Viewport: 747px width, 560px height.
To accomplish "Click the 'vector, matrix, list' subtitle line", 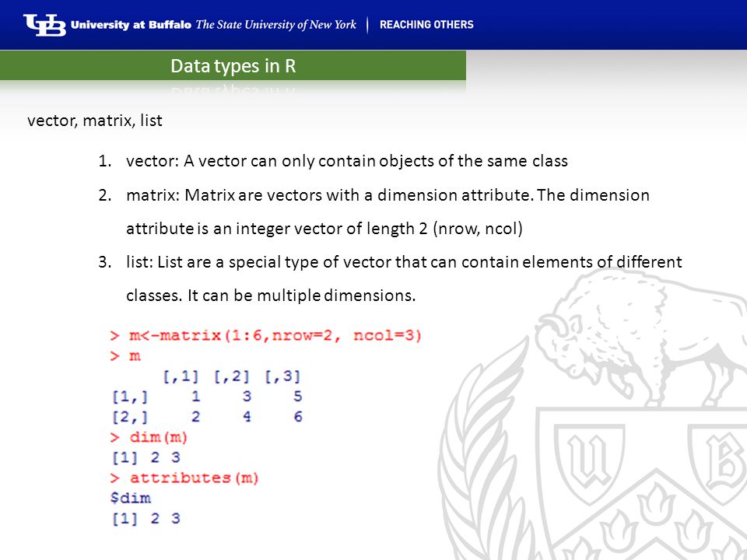I will [95, 121].
